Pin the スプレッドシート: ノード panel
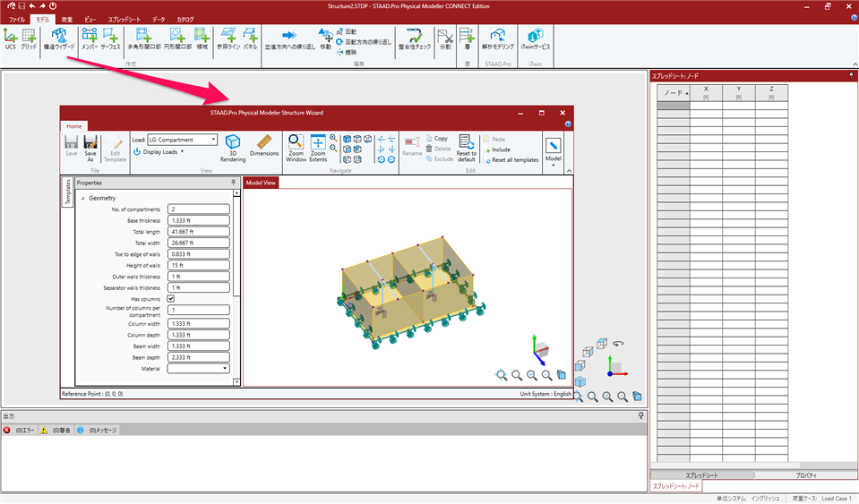The width and height of the screenshot is (859, 504). point(851,75)
